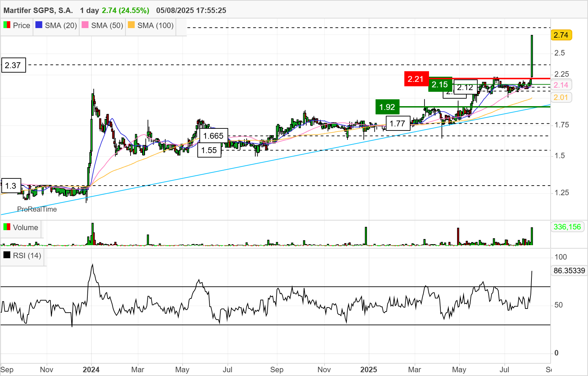Click the 1.55 price level label

(209, 150)
